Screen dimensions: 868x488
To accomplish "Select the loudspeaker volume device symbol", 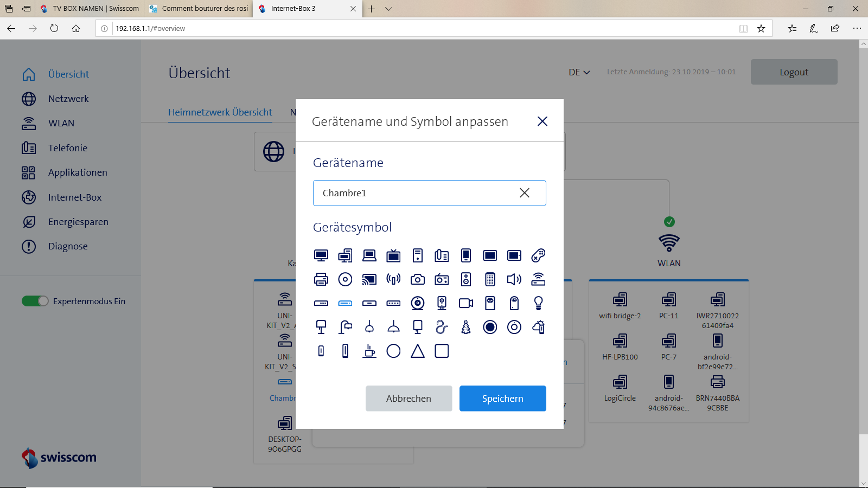I will 514,279.
